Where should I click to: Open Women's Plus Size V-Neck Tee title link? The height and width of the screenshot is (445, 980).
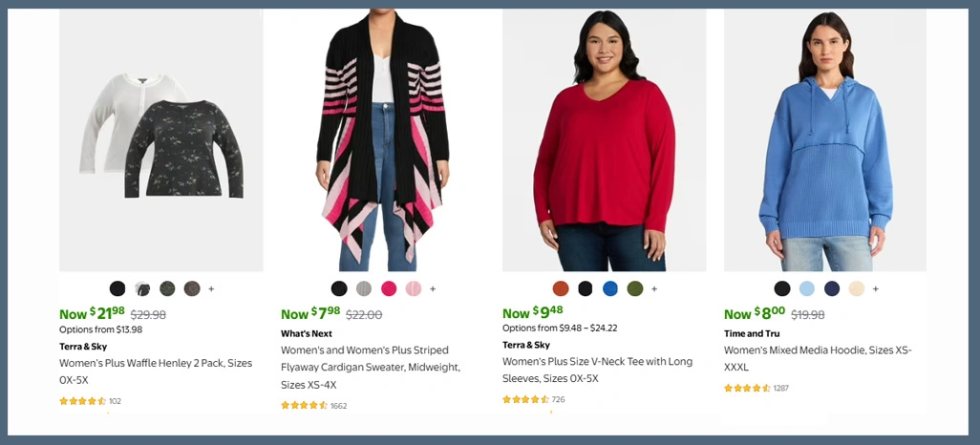597,371
